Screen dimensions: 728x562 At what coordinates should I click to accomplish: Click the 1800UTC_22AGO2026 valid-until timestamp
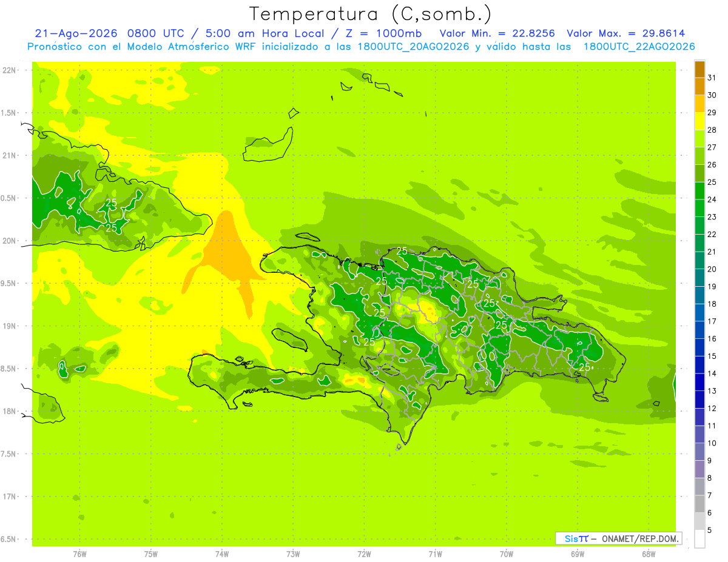pyautogui.click(x=639, y=47)
